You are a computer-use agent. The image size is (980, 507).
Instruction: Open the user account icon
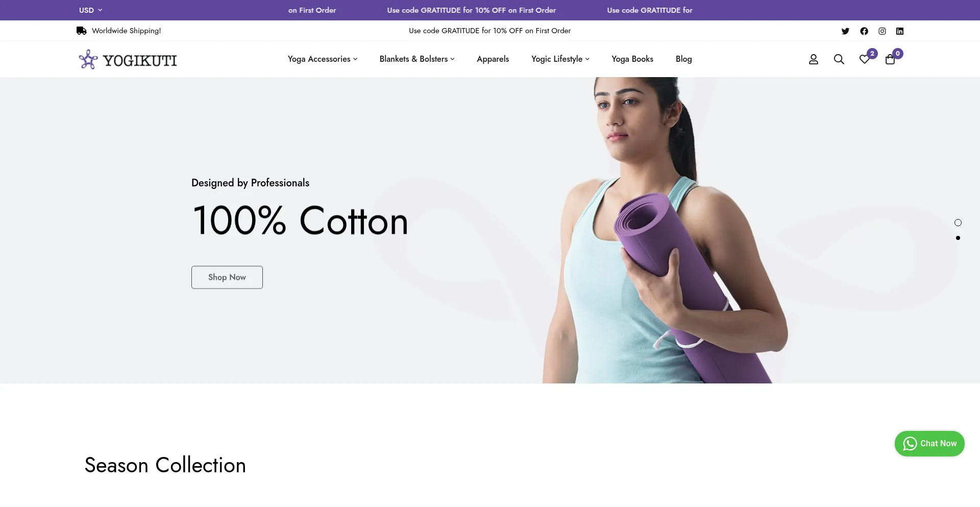click(x=814, y=59)
